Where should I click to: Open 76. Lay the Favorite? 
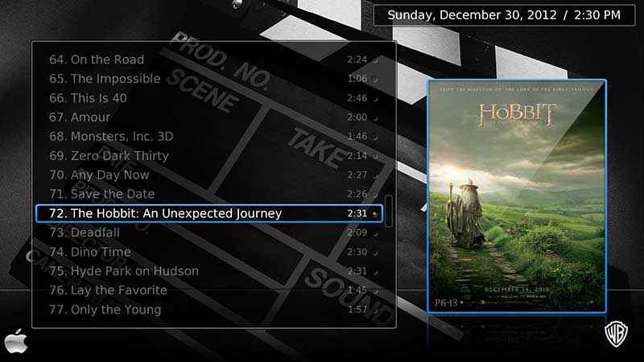pos(209,290)
